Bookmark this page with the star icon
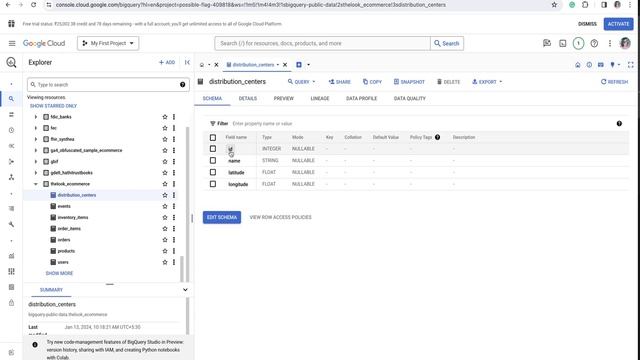This screenshot has width=640, height=360. (554, 5)
